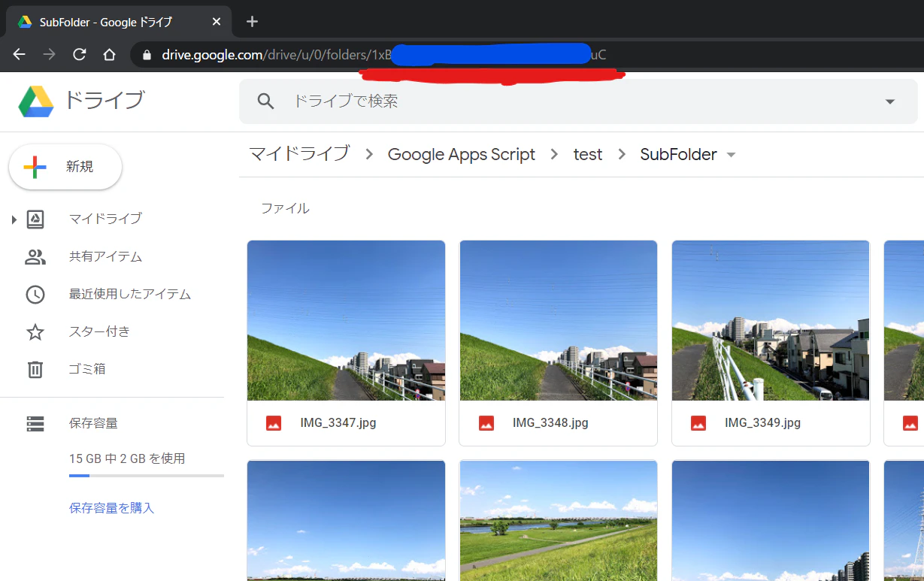This screenshot has height=581, width=924.
Task: Focus the ドライブで検索 search field
Action: 578,101
